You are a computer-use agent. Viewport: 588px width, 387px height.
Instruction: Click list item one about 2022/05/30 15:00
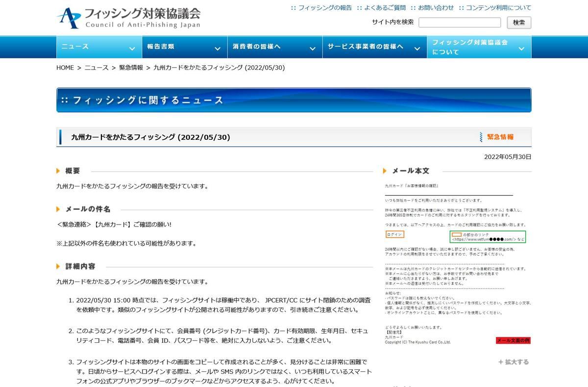click(x=223, y=305)
